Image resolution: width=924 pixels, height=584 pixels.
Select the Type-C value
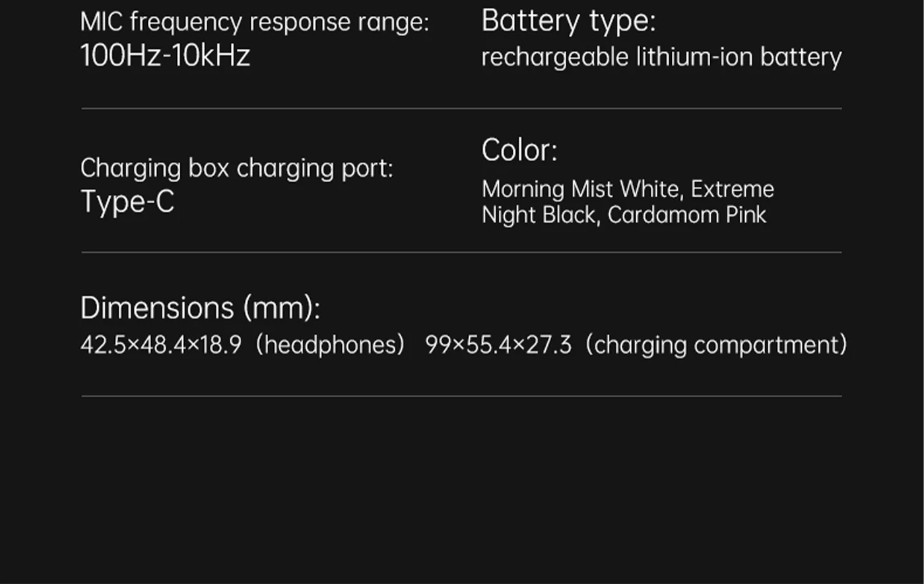127,201
